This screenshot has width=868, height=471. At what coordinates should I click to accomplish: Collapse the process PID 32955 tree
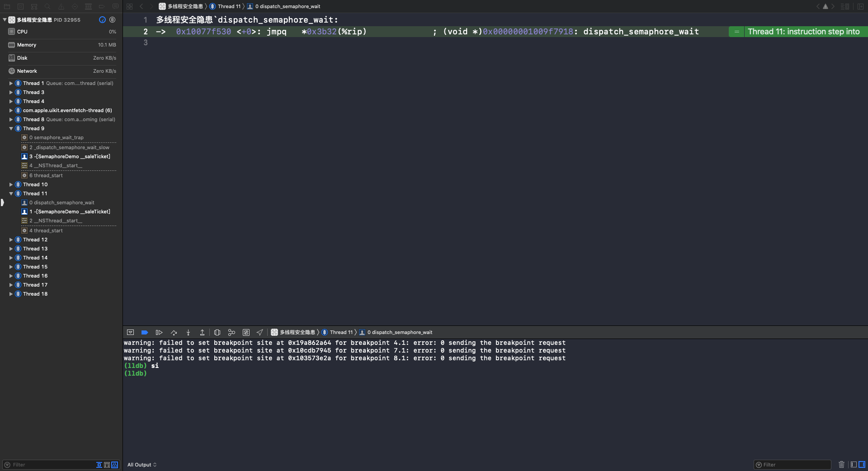(5, 20)
